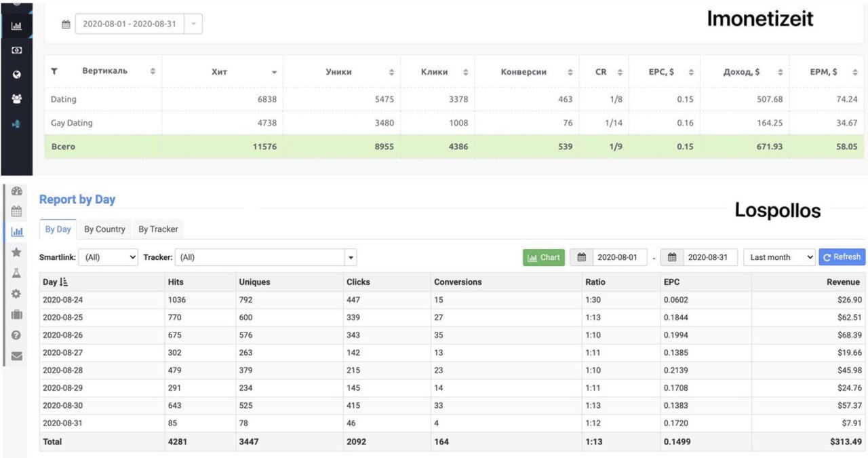The width and height of the screenshot is (868, 458).
Task: Open the Tracker (All) combo box
Action: point(266,257)
